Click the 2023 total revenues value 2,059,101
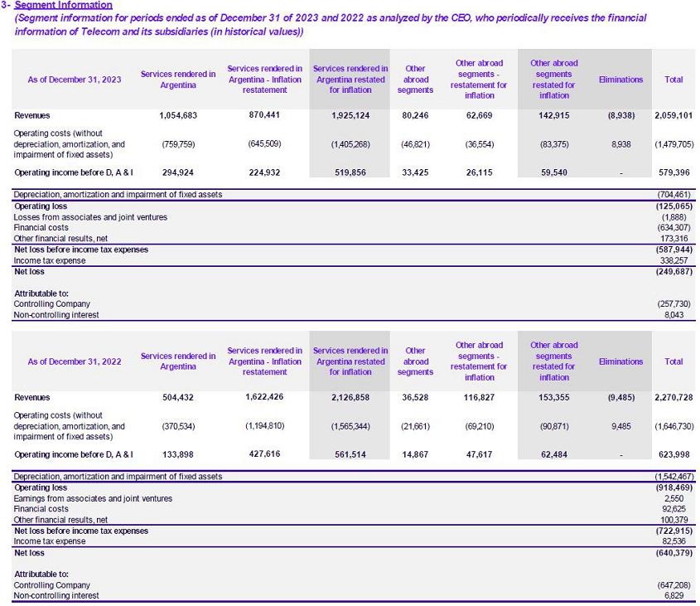This screenshot has width=700, height=606. [x=673, y=115]
